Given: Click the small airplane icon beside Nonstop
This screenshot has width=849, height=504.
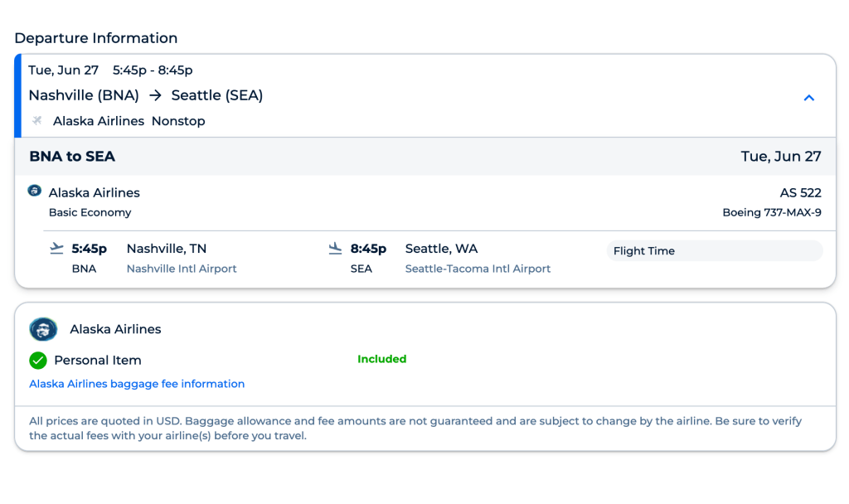Looking at the screenshot, I should click(36, 121).
